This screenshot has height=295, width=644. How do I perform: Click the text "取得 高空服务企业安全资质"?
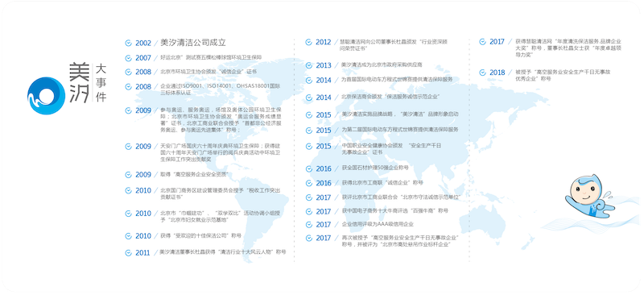coord(194,174)
